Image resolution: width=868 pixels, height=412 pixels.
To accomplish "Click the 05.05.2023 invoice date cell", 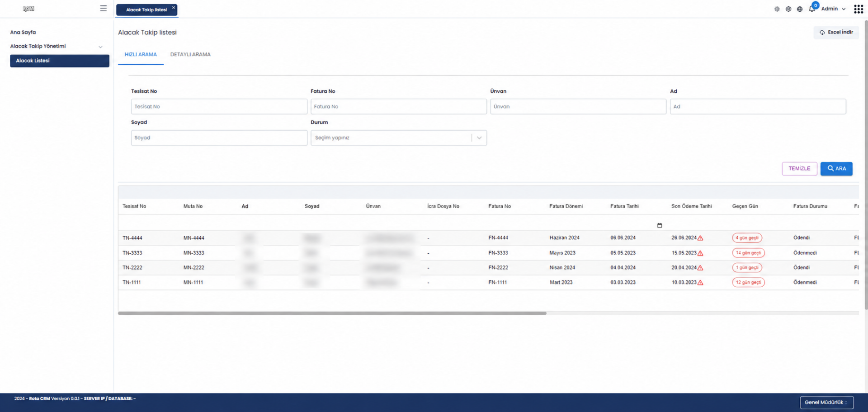I will (x=623, y=253).
